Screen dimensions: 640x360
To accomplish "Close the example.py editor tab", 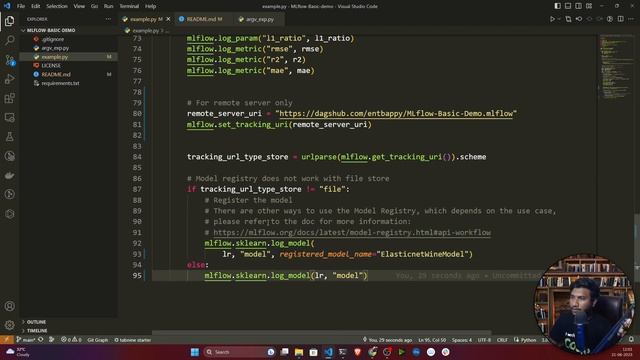I will 168,19.
